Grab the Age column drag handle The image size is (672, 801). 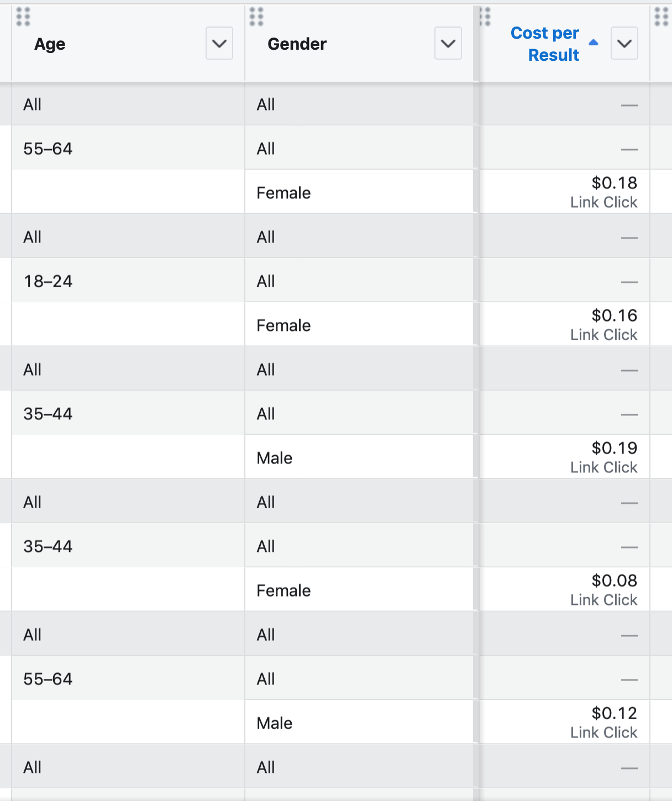pos(23,17)
